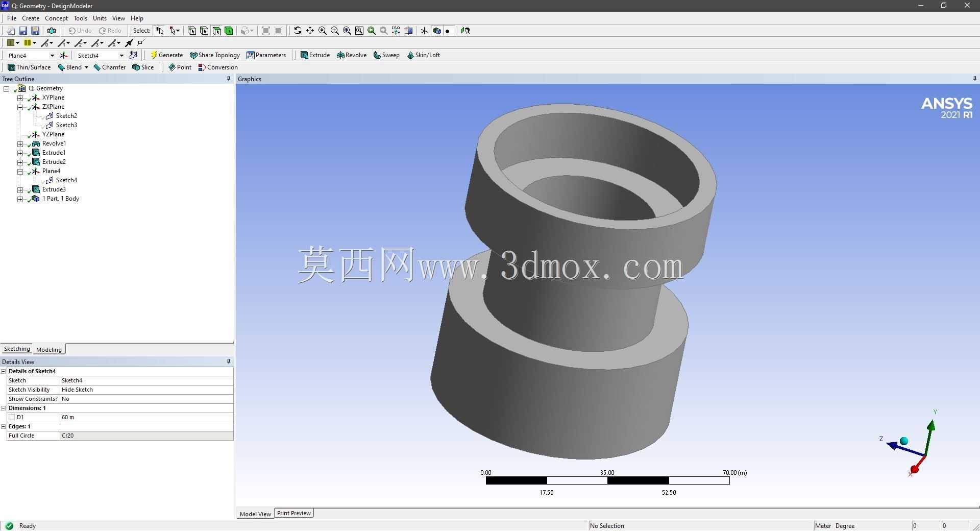Viewport: 980px width, 531px height.
Task: Click the Face color swatch dropdown icon
Action: [13, 43]
